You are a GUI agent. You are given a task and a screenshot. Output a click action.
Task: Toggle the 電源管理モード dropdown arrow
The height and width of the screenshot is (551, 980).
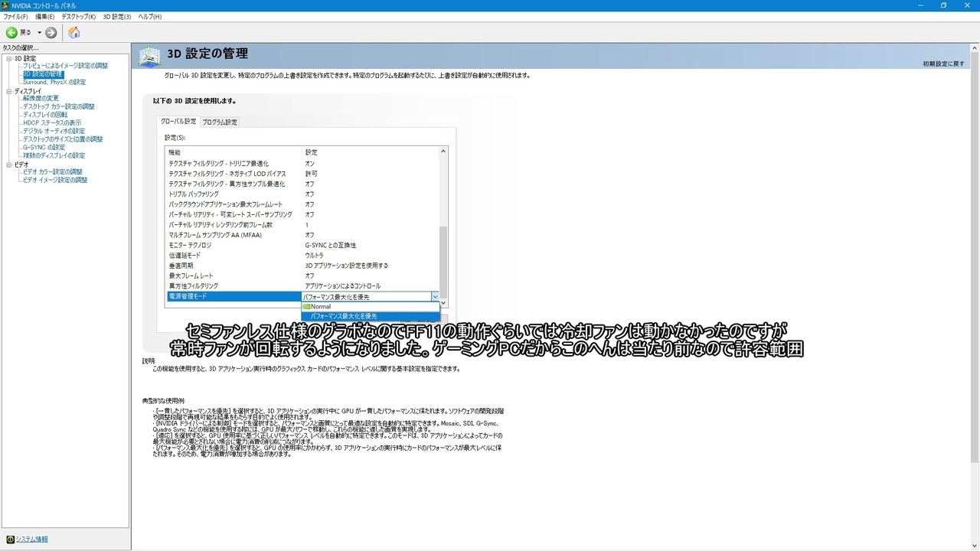pos(435,296)
